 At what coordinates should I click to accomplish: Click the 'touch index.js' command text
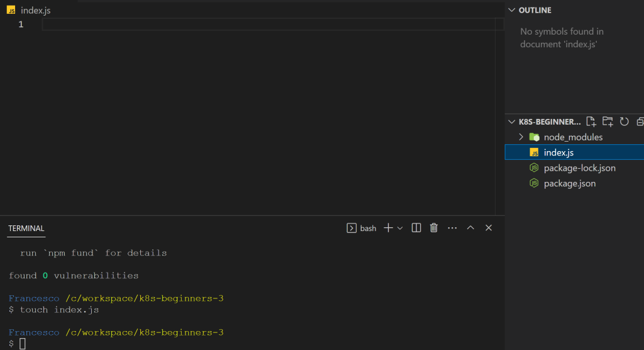click(60, 310)
